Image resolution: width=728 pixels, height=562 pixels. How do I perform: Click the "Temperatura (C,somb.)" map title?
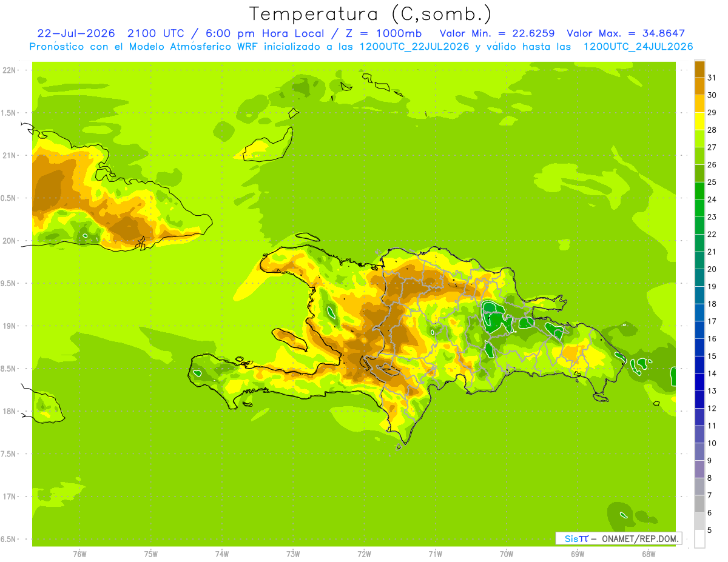click(371, 13)
